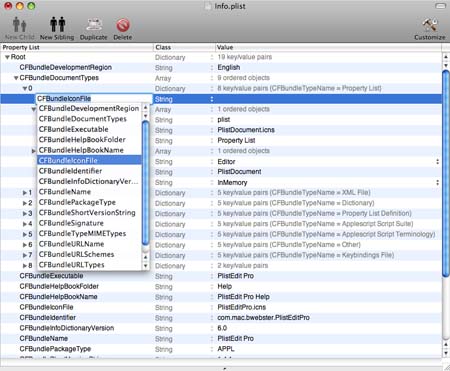Select the CFBundleDevelopmentRegion row under Root
The width and height of the screenshot is (450, 371).
pyautogui.click(x=221, y=68)
